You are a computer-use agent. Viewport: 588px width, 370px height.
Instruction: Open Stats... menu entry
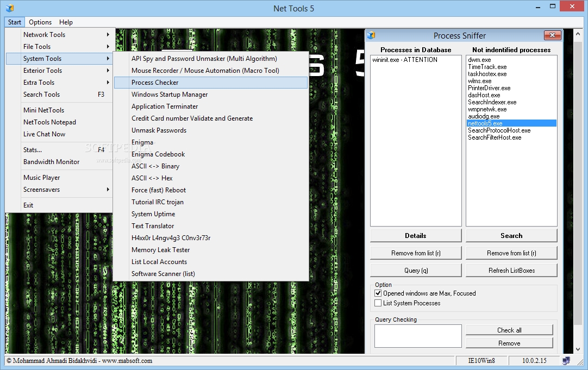click(59, 150)
